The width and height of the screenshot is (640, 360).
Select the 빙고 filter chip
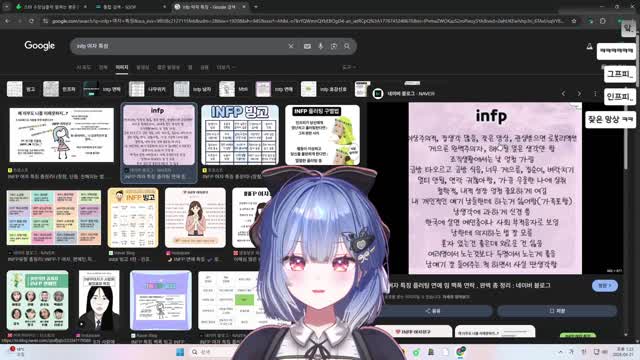(x=22, y=89)
